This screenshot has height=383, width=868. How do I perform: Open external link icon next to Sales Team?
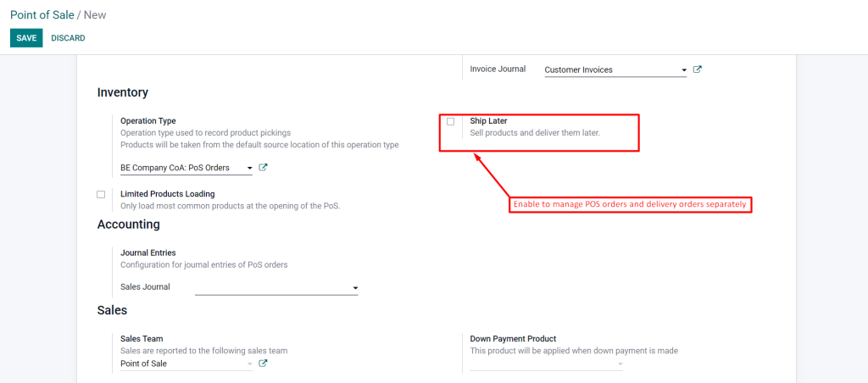[264, 364]
